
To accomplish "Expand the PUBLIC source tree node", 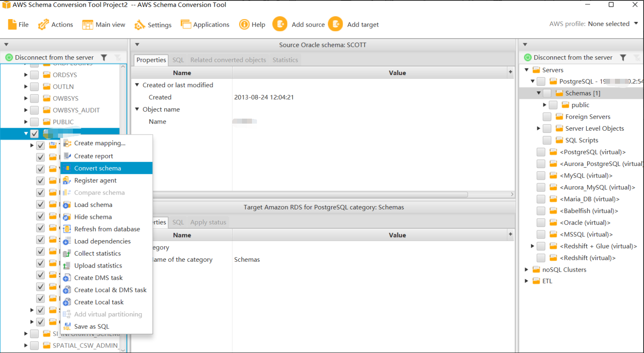I will point(26,122).
